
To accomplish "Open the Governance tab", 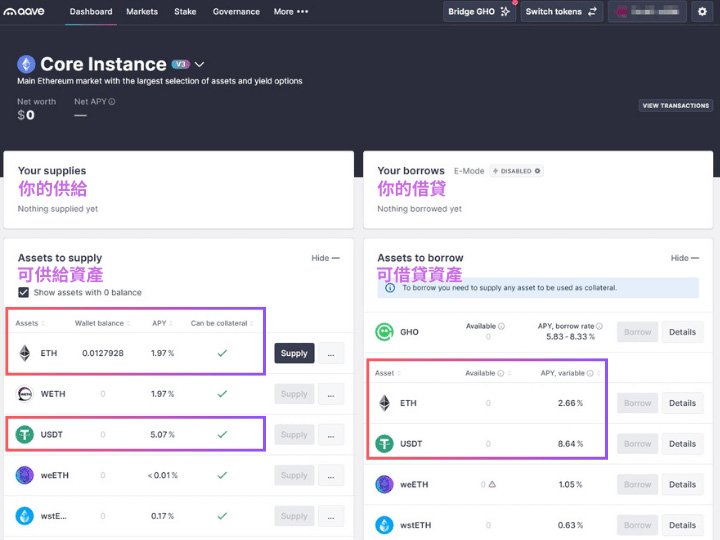I will pyautogui.click(x=236, y=12).
